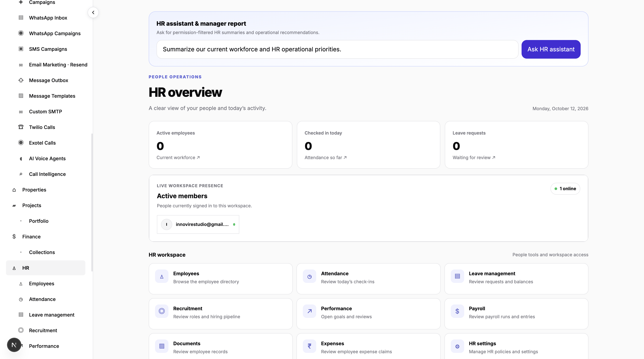
Task: Click the Payroll card dollar icon
Action: click(457, 311)
